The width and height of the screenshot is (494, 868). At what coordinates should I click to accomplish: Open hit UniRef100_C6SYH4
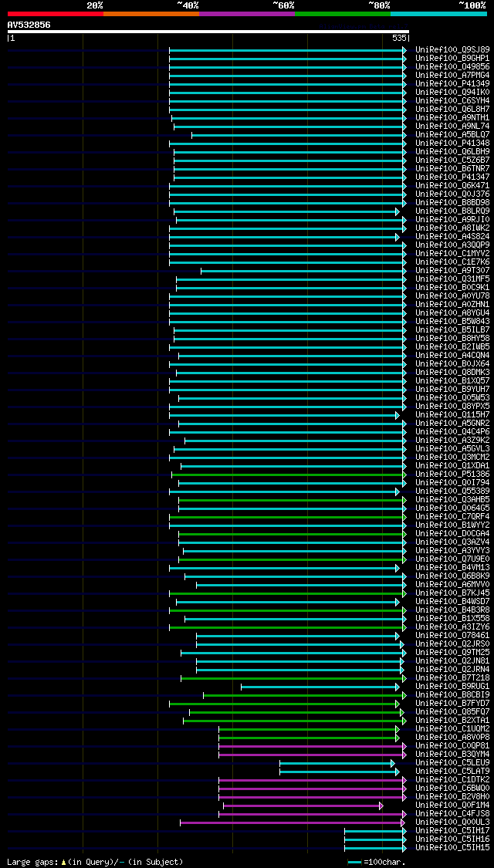452,101
